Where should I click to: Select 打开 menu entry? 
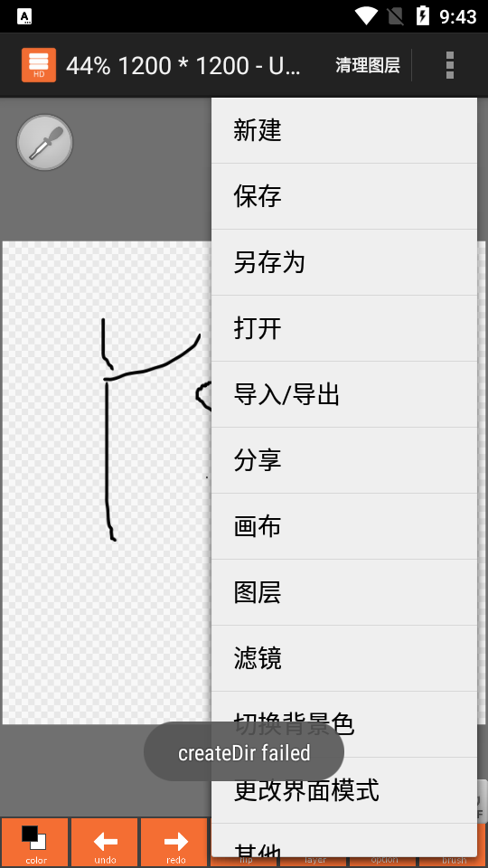click(x=344, y=328)
